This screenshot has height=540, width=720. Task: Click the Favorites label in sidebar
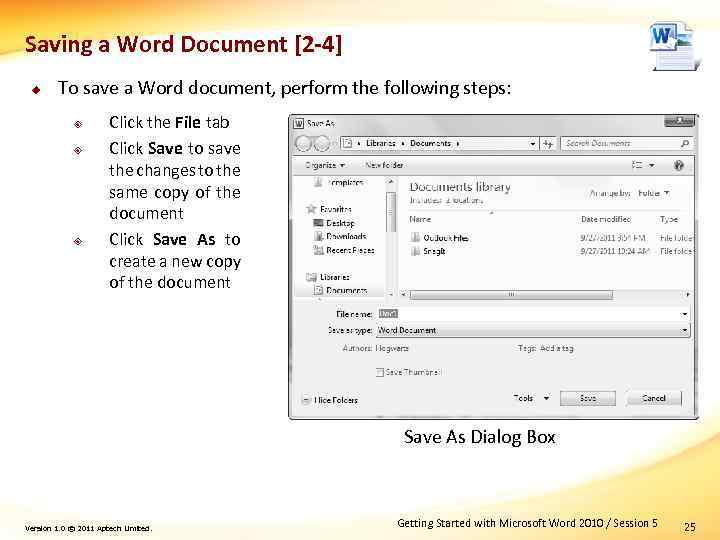click(x=336, y=209)
